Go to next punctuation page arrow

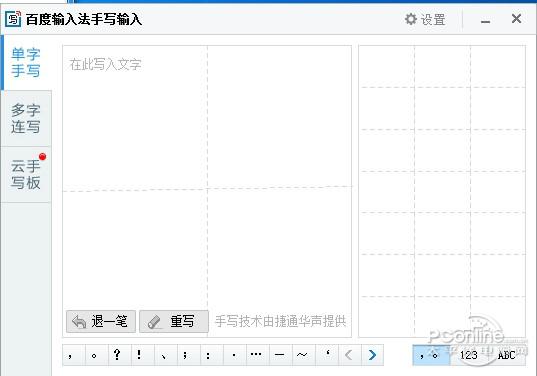(372, 355)
